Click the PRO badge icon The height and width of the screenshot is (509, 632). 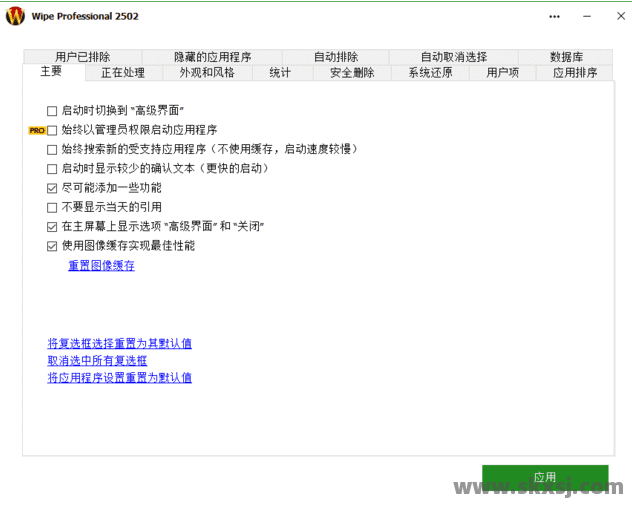click(36, 131)
